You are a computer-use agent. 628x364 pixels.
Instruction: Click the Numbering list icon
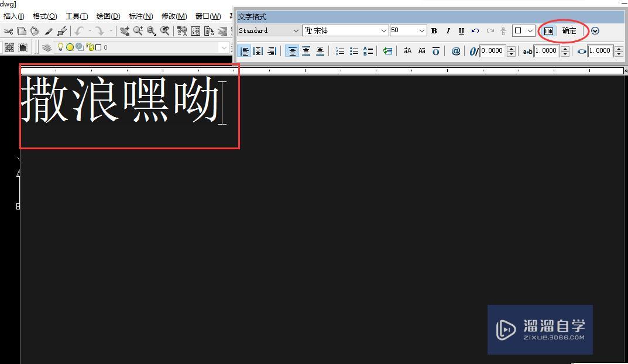tap(340, 51)
